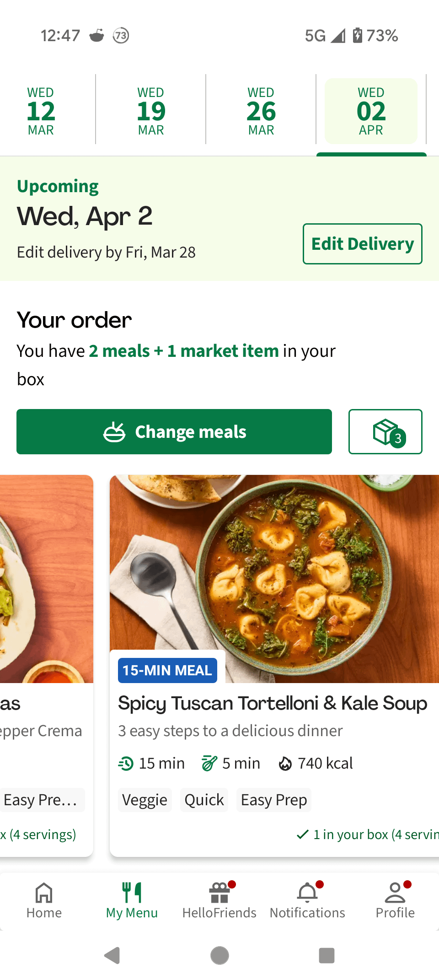The height and width of the screenshot is (980, 439).
Task: Select the Wed 02 Apr delivery tab
Action: (371, 111)
